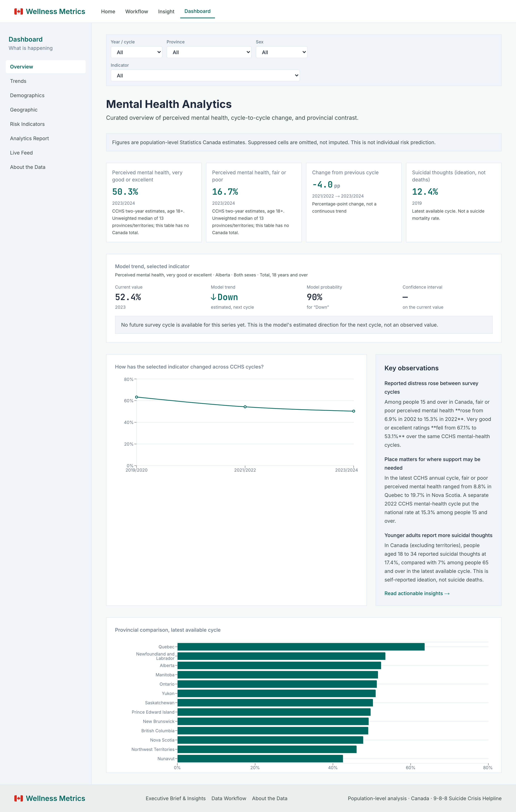
Task: Select the Dashboard nav tab
Action: tap(197, 11)
